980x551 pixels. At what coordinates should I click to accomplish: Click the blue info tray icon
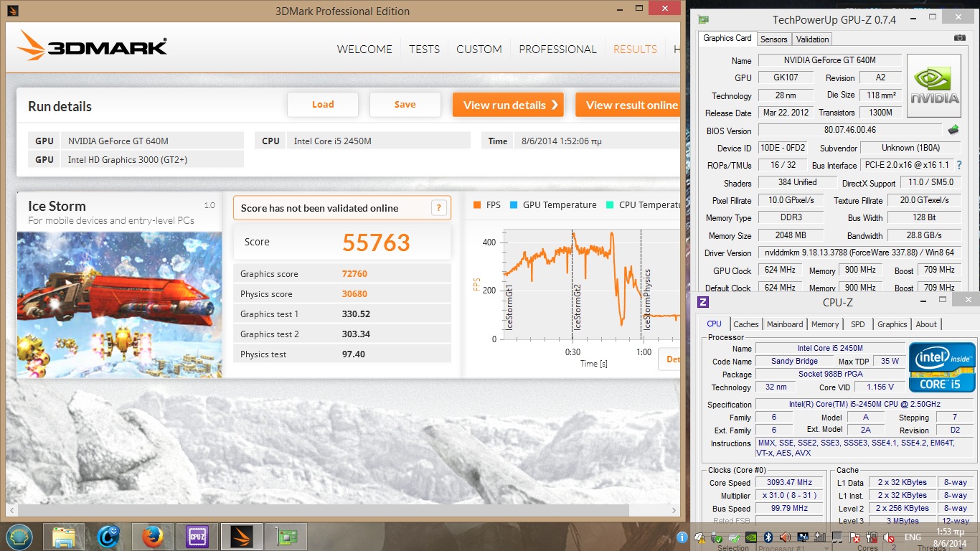click(x=682, y=537)
